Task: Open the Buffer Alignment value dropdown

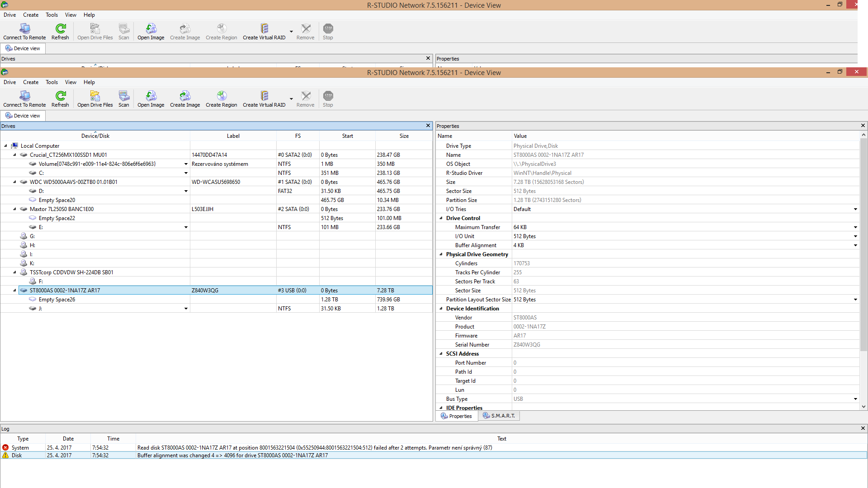Action: [x=855, y=245]
